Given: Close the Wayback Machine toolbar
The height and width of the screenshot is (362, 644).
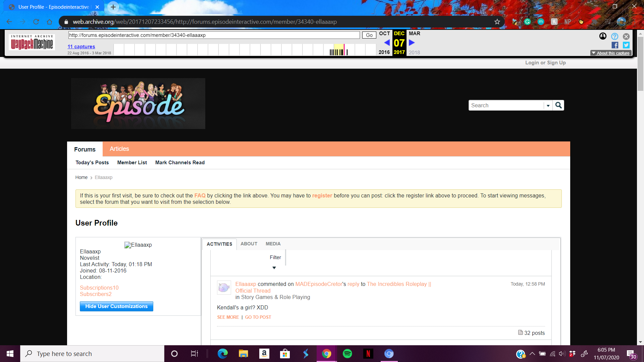Looking at the screenshot, I should click(626, 36).
